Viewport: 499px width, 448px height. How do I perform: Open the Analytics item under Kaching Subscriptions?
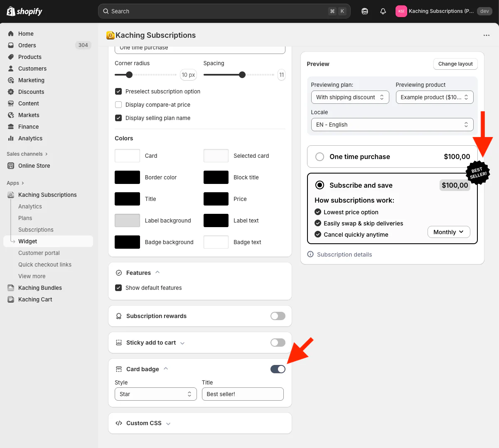(30, 206)
